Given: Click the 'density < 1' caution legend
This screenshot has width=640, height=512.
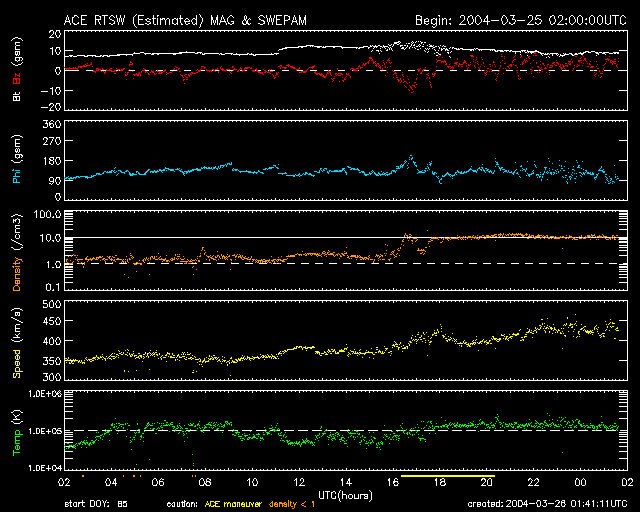Looking at the screenshot, I should [x=292, y=504].
